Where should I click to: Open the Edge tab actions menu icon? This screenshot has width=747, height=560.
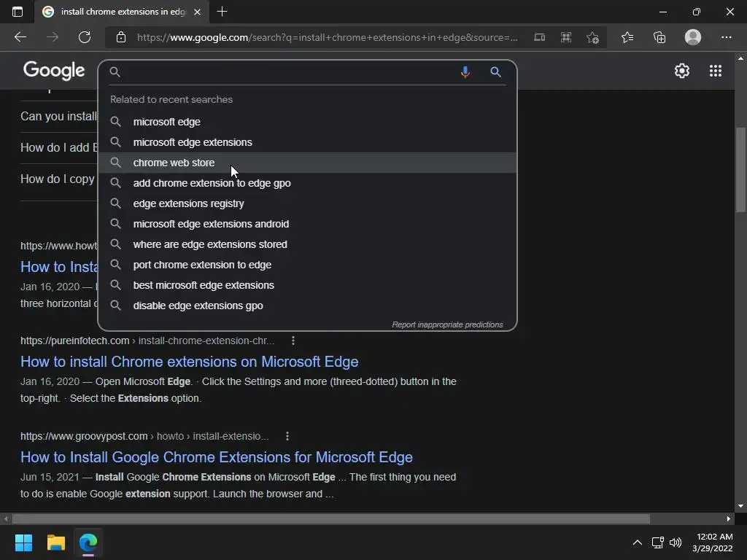(18, 12)
